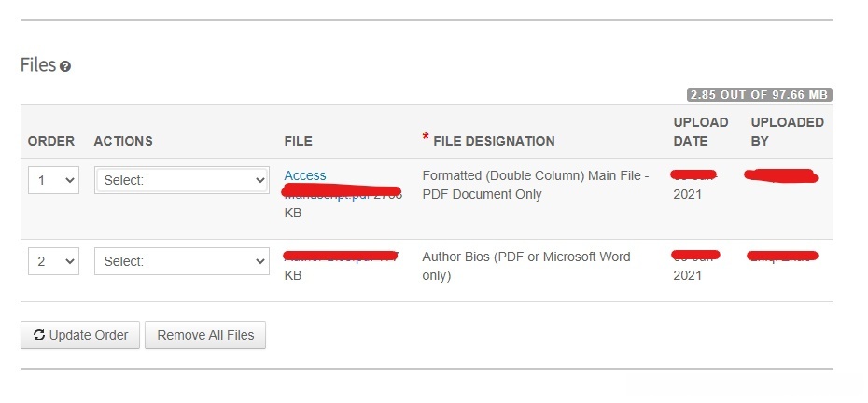
Task: Click the UPLOADED BY column header
Action: click(787, 132)
